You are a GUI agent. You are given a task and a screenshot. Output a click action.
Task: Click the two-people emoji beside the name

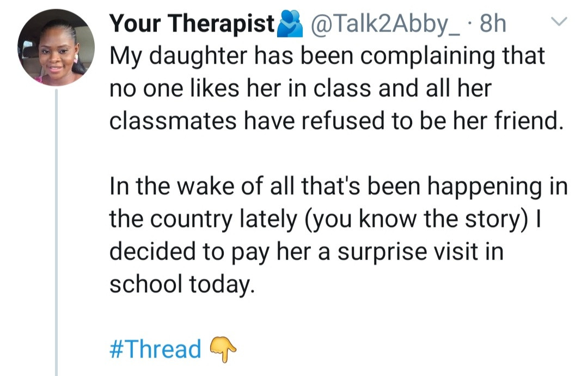point(290,25)
